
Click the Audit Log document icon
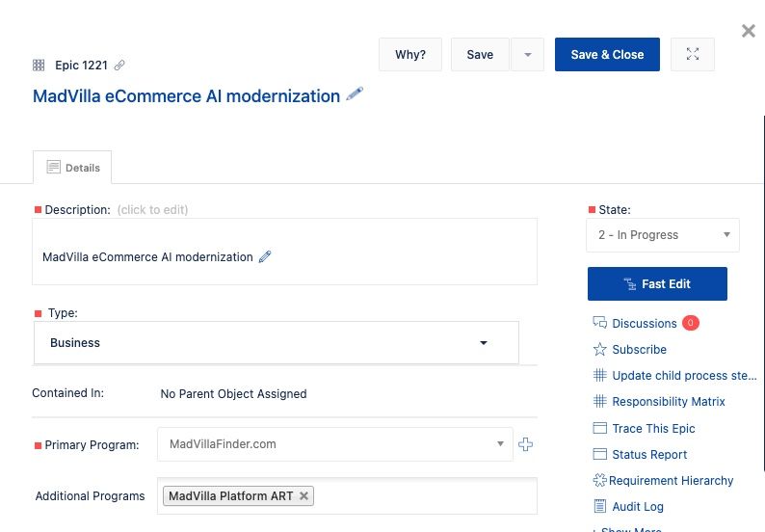click(x=599, y=507)
